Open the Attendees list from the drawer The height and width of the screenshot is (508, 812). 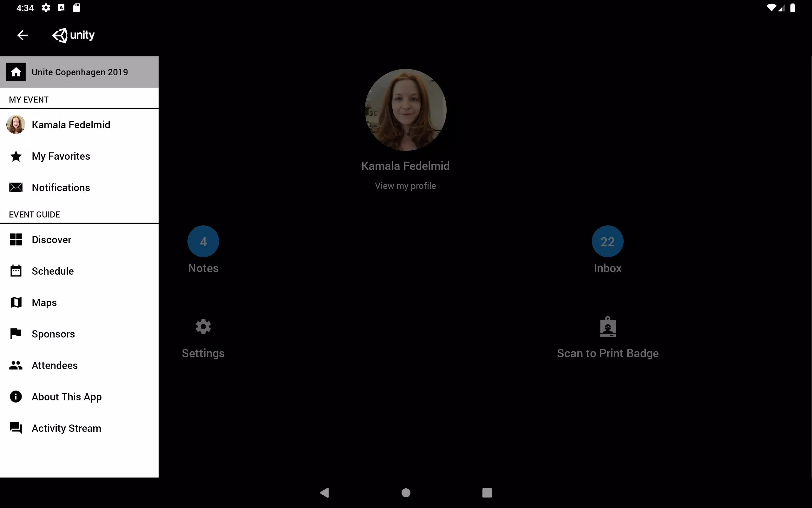[79, 365]
